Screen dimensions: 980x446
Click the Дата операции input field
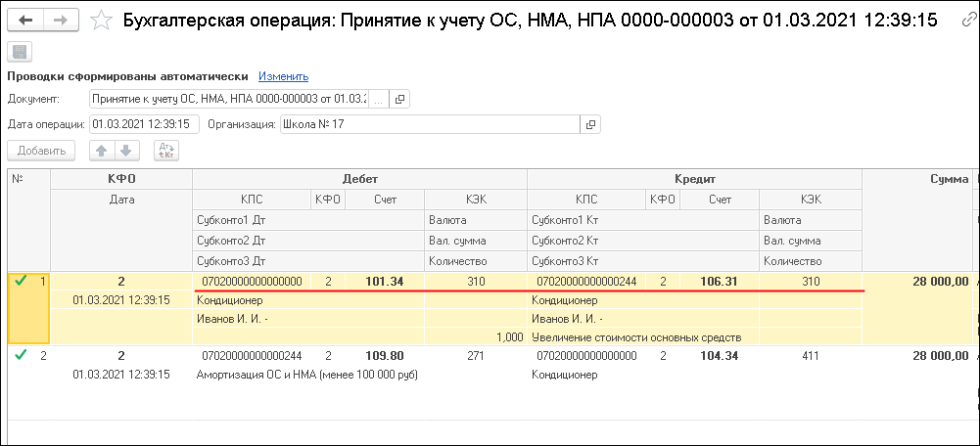coord(144,124)
